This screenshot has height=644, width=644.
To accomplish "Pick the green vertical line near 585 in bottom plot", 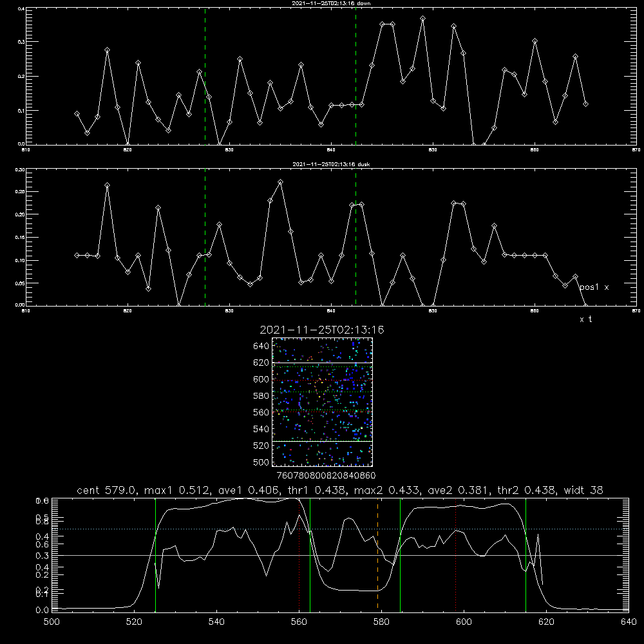I will tap(400, 554).
